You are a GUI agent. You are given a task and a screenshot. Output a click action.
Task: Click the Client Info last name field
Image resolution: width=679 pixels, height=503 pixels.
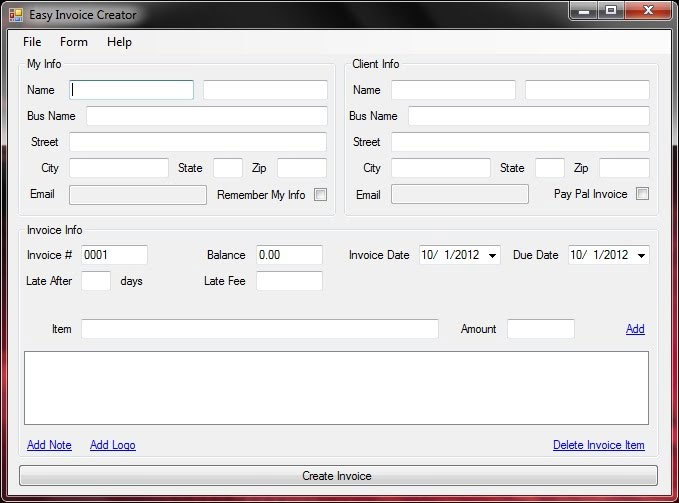[587, 90]
